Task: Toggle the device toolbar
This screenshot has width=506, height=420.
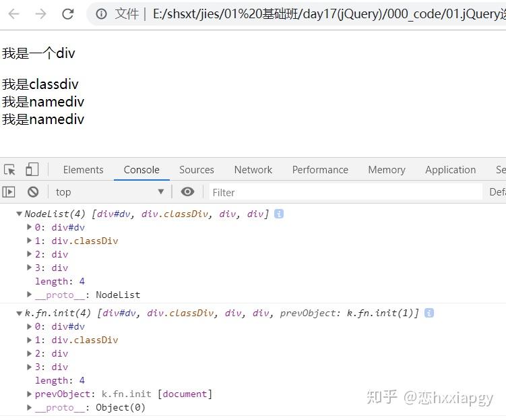Action: pos(32,169)
